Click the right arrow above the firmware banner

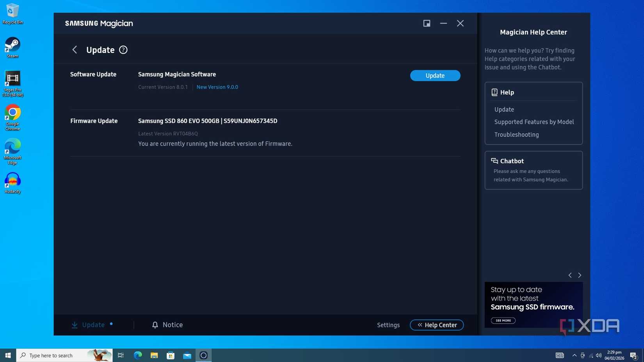point(580,275)
